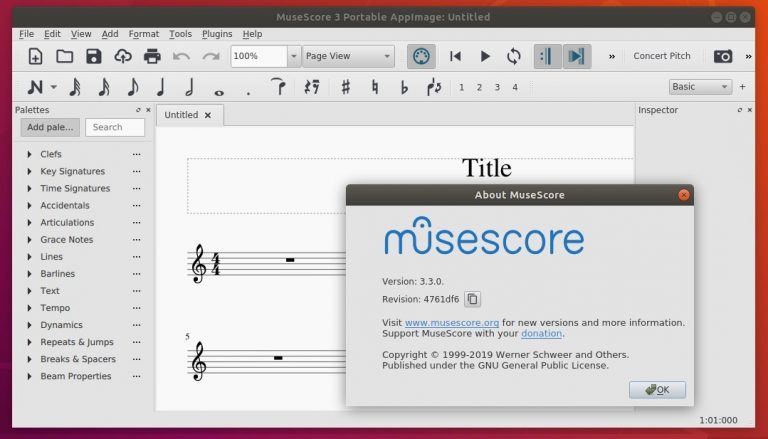Select the 16th note duration
This screenshot has width=768, height=439.
(104, 87)
